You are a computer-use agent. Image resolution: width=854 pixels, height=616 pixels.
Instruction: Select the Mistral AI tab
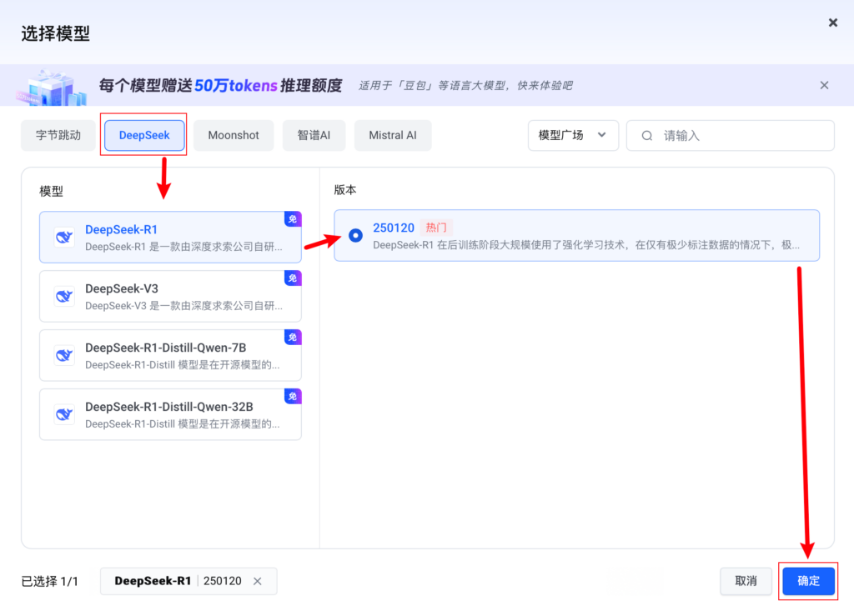(393, 135)
